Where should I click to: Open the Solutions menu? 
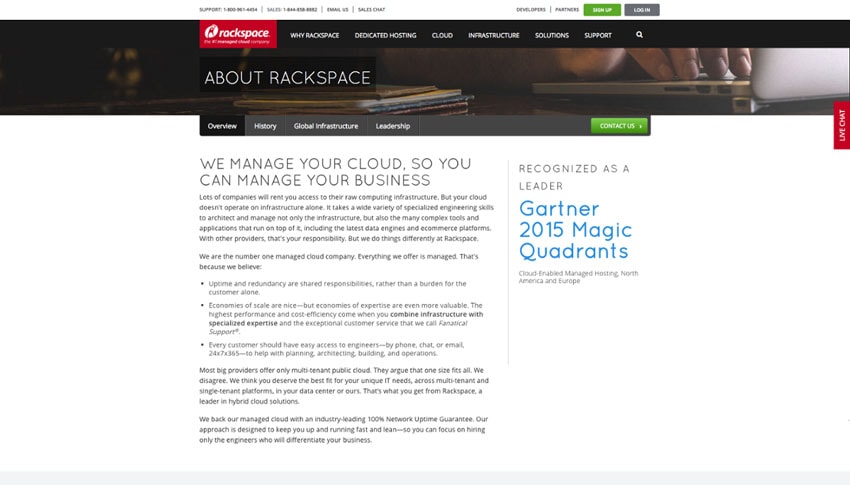[552, 35]
